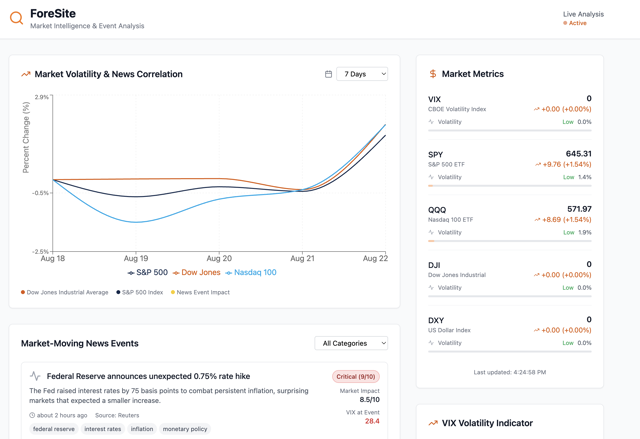This screenshot has height=439, width=640.
Task: Click the clock icon next to about 2 hours ago
Action: coord(32,415)
